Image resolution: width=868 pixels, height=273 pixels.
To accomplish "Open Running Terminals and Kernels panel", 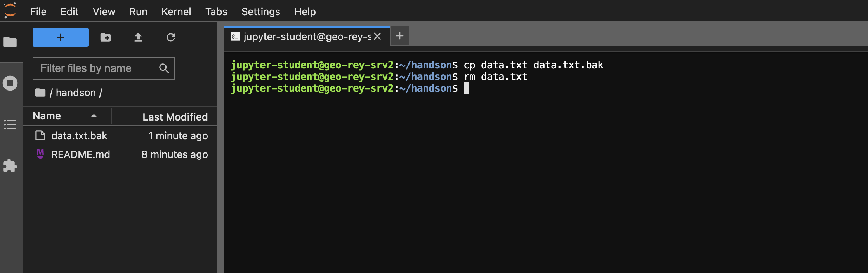I will point(10,83).
